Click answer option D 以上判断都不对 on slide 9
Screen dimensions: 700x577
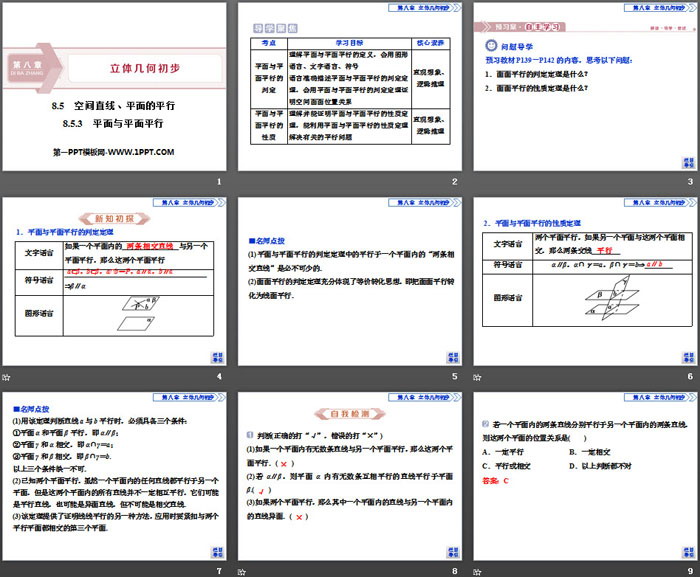click(598, 465)
